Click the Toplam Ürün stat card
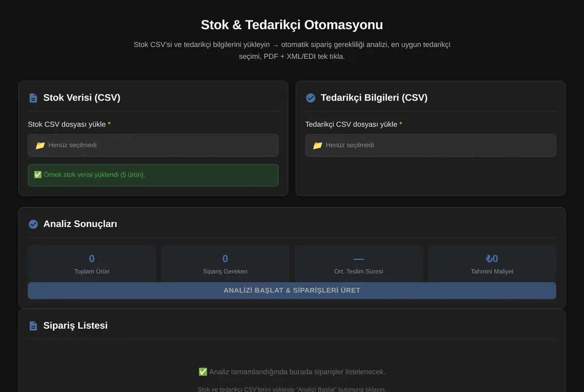Screen dimensions: 584x392 [x=92, y=264]
